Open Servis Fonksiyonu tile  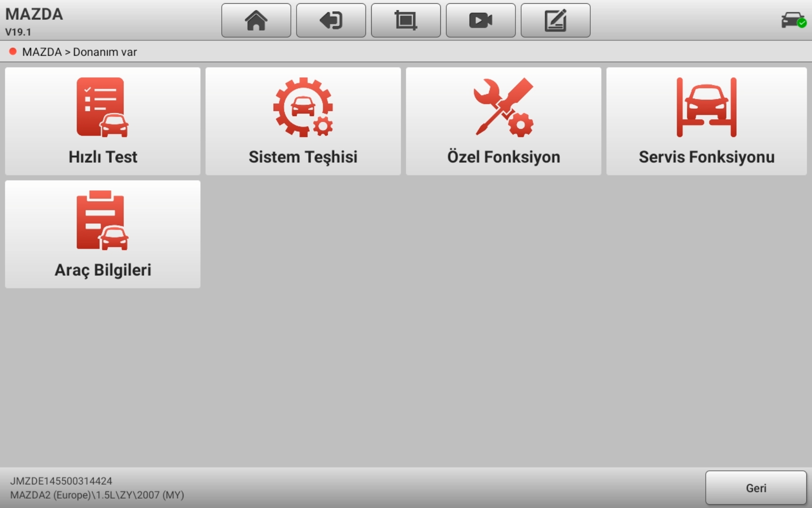click(x=706, y=121)
